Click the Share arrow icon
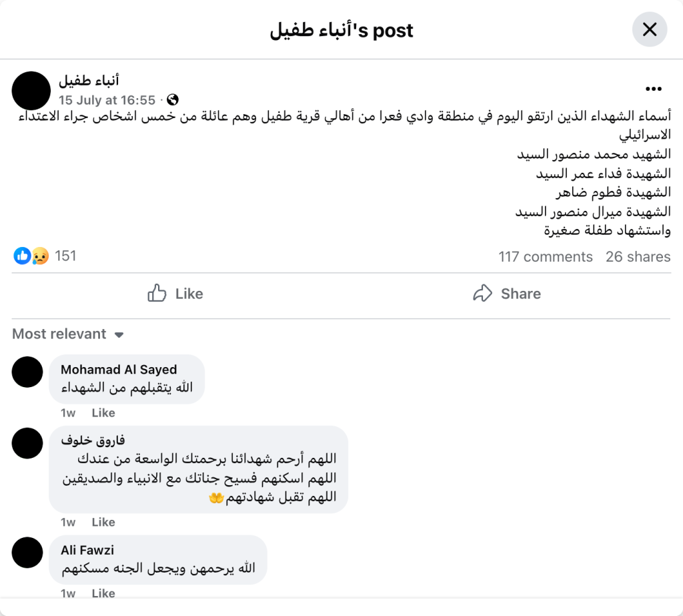This screenshot has width=683, height=616. point(482,294)
